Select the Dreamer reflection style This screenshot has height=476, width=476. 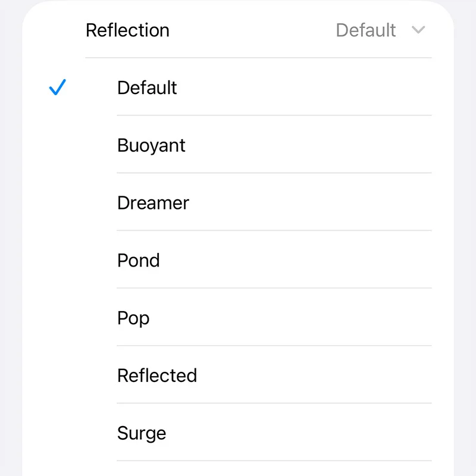153,202
